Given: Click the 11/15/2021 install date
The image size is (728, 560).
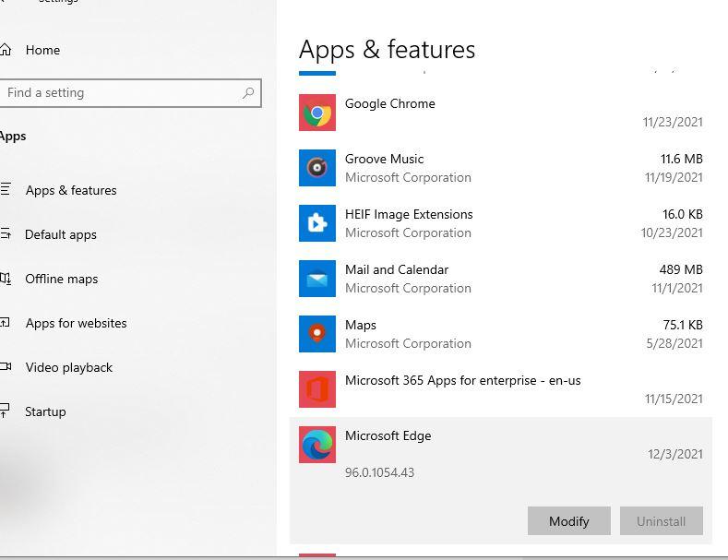Looking at the screenshot, I should [674, 399].
